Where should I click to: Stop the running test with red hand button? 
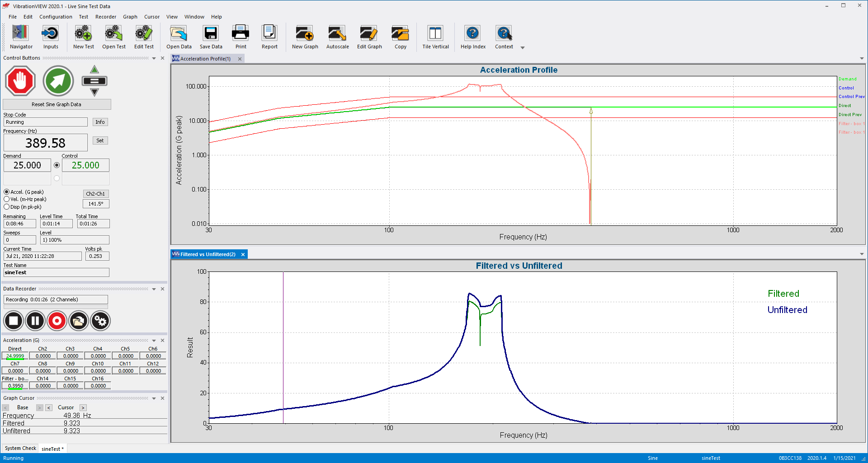pyautogui.click(x=20, y=81)
